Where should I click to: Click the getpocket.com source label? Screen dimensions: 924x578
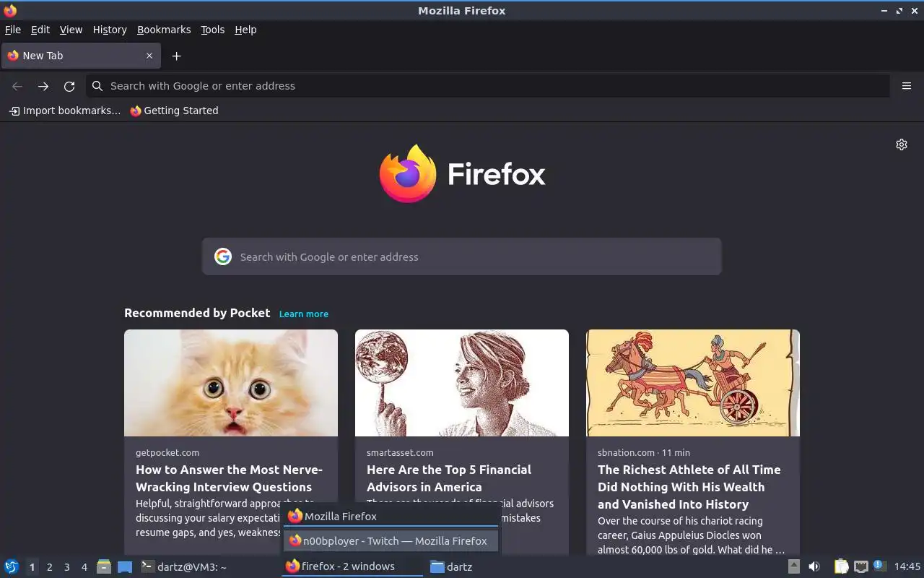[167, 452]
